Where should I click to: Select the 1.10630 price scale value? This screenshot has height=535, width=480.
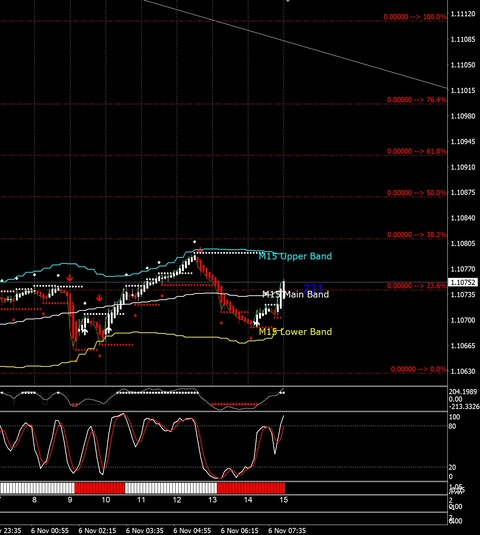[x=463, y=371]
